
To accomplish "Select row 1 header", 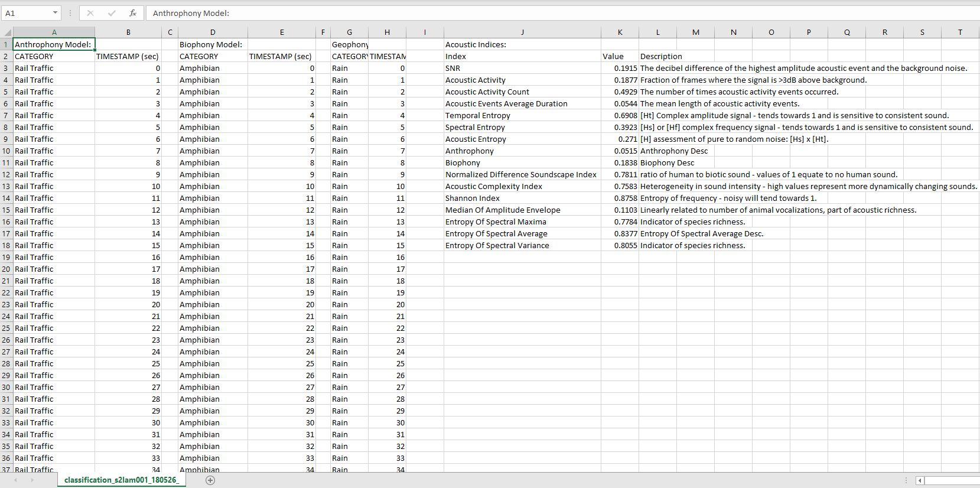I will click(6, 44).
